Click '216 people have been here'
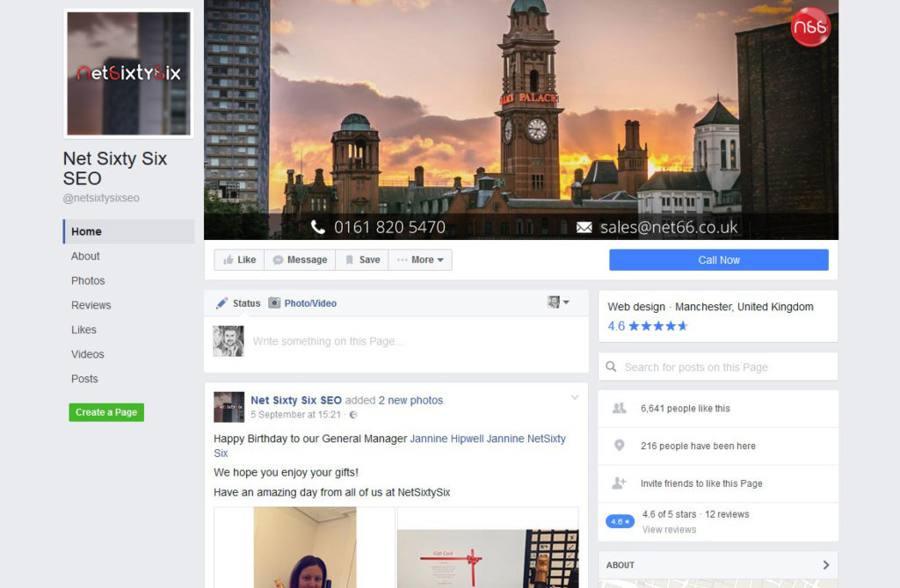This screenshot has width=900, height=588. click(698, 446)
